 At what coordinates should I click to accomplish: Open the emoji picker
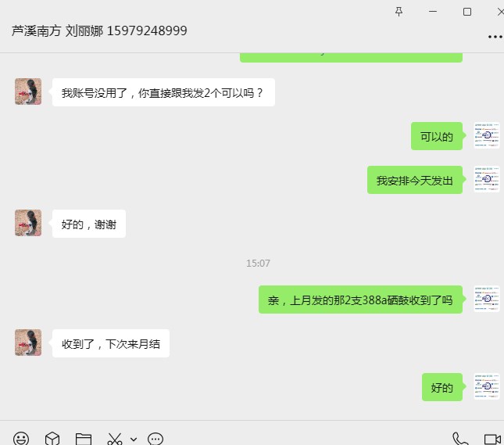coord(21,439)
